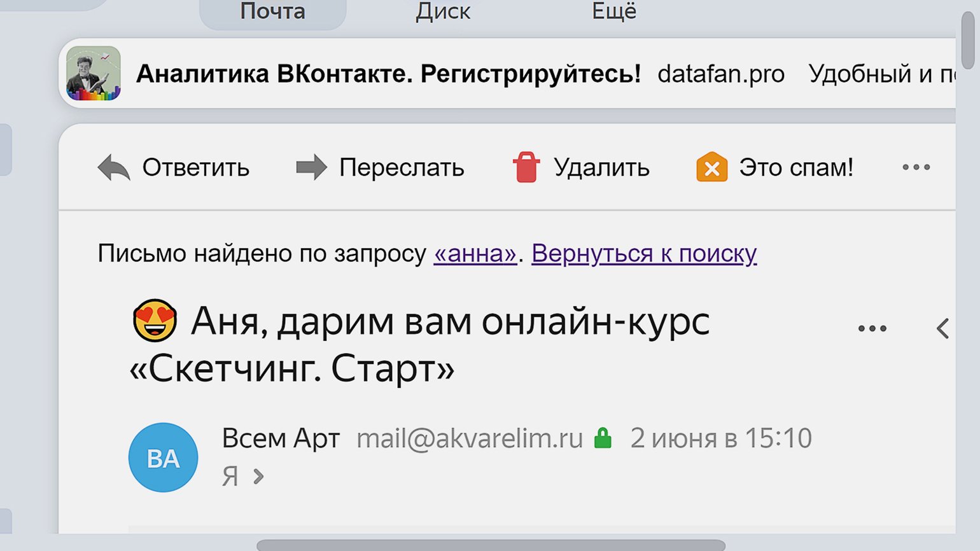Open the toolbar's three-dot more actions
The width and height of the screenshot is (980, 551).
click(x=916, y=167)
